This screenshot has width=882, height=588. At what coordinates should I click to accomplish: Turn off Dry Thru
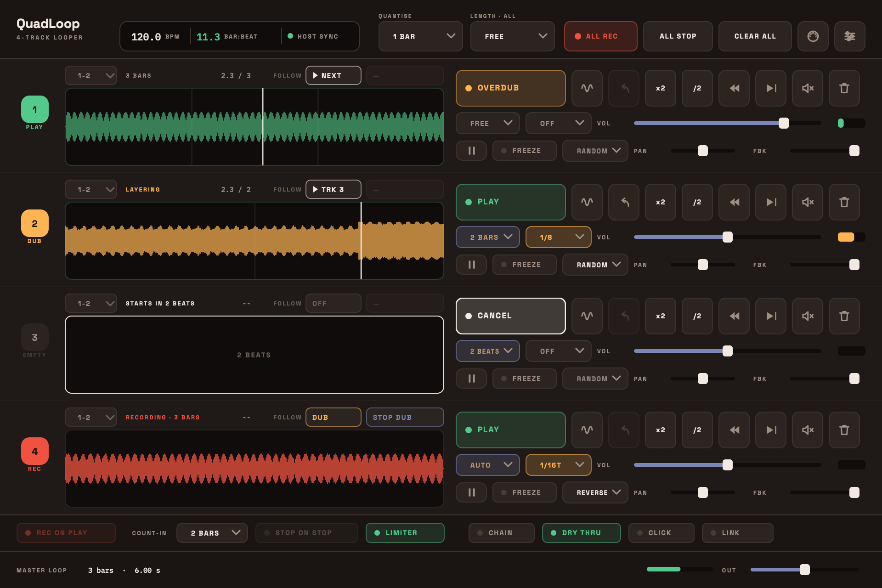coord(581,533)
